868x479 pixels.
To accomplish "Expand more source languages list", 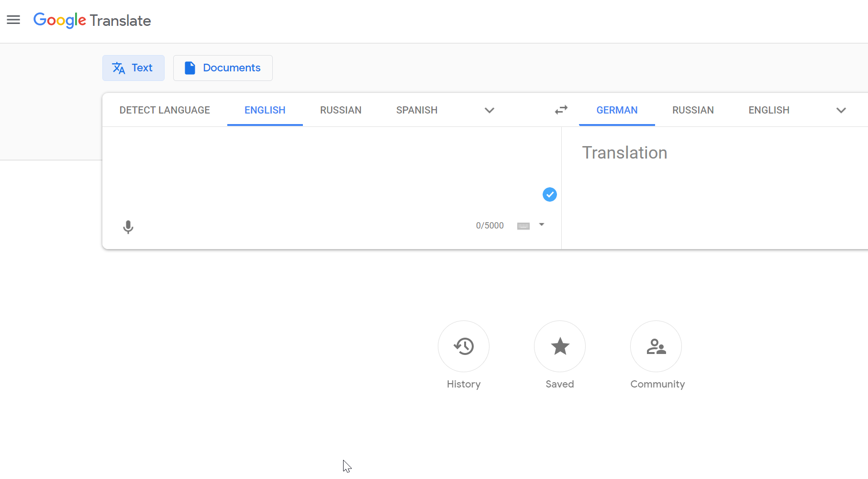I will 489,111.
